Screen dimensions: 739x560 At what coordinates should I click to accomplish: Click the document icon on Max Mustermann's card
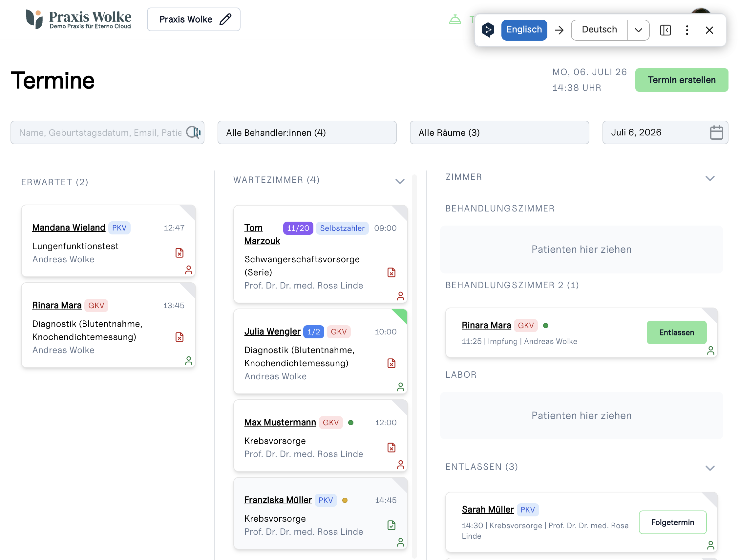[391, 448]
